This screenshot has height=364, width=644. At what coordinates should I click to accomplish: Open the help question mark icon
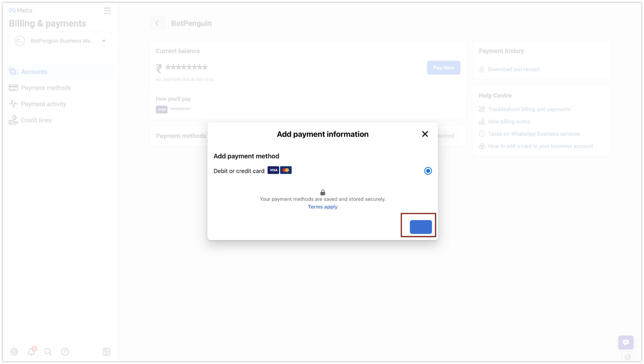pos(65,352)
